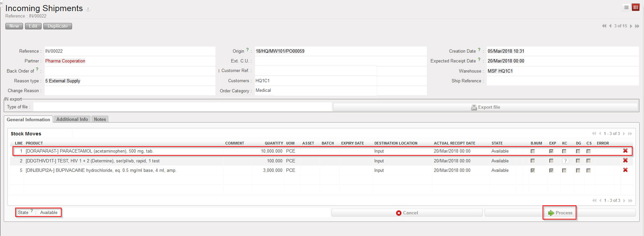
Task: Switch to list view icon at top right
Action: 626,7
